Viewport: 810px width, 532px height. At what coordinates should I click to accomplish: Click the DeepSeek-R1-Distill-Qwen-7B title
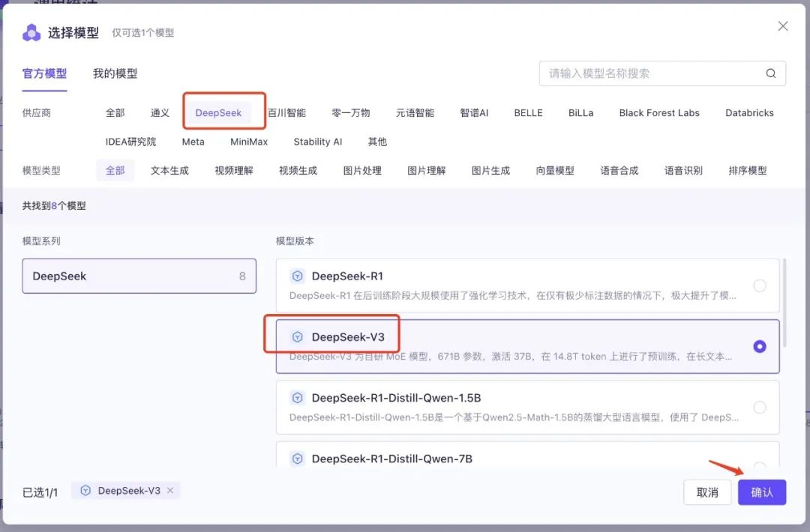pos(392,459)
